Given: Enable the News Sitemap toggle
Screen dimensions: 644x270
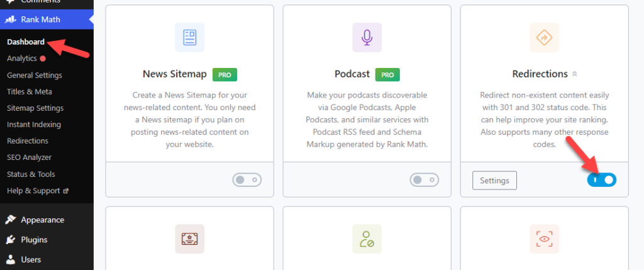Looking at the screenshot, I should (247, 180).
